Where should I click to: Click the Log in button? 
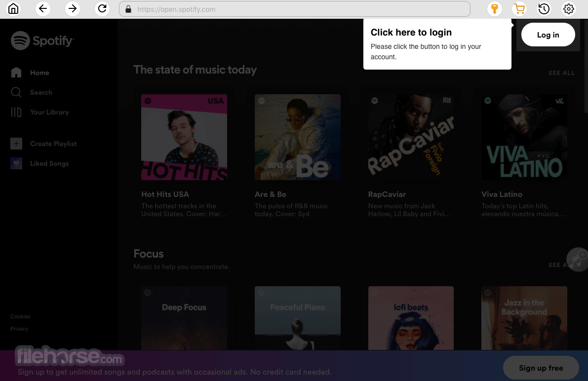tap(548, 35)
